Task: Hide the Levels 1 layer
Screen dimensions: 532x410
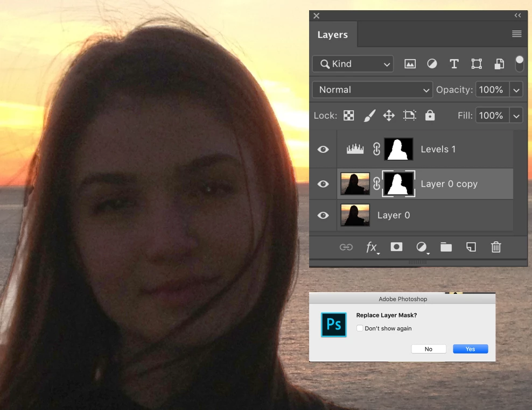Action: click(323, 149)
